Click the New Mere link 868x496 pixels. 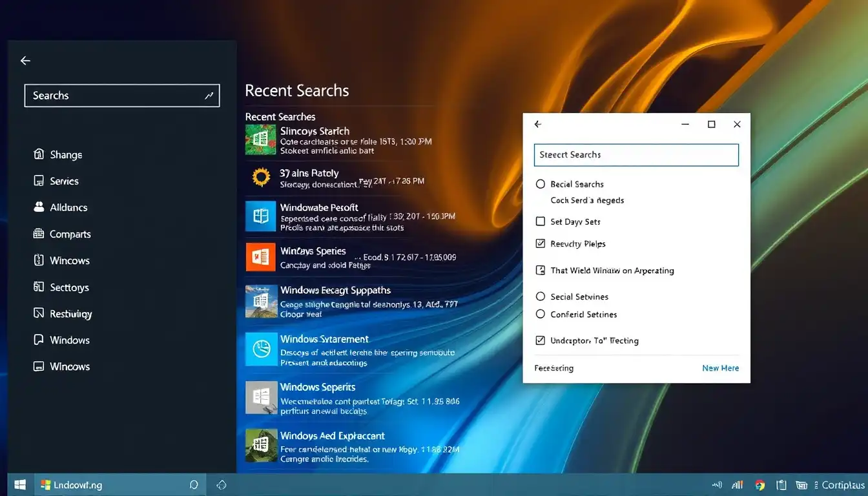721,368
